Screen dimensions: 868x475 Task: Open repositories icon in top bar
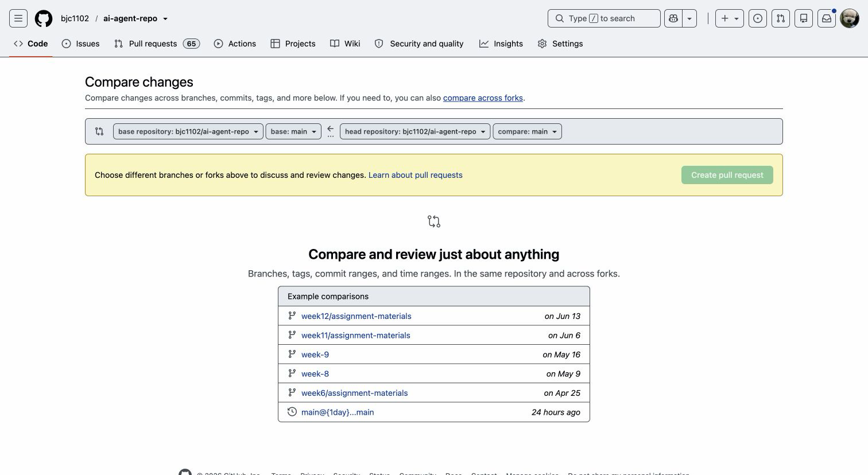[804, 18]
